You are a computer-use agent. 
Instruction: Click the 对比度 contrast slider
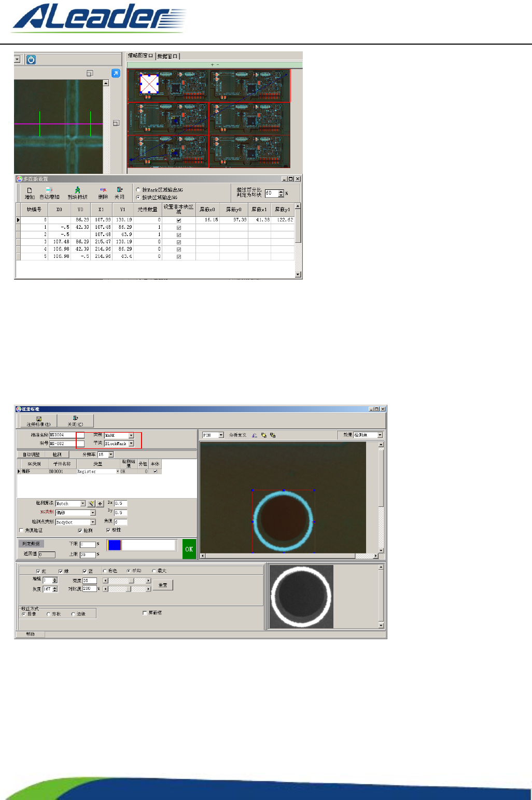click(x=127, y=589)
